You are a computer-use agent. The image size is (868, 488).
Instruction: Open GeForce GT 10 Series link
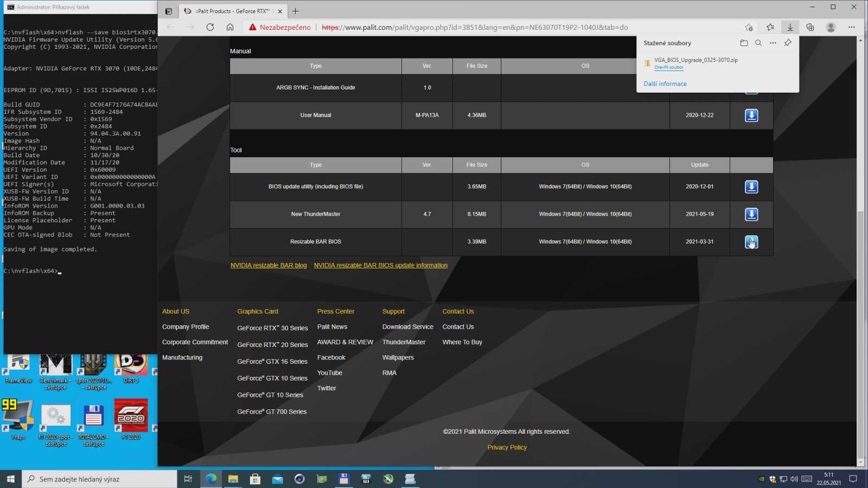[270, 395]
